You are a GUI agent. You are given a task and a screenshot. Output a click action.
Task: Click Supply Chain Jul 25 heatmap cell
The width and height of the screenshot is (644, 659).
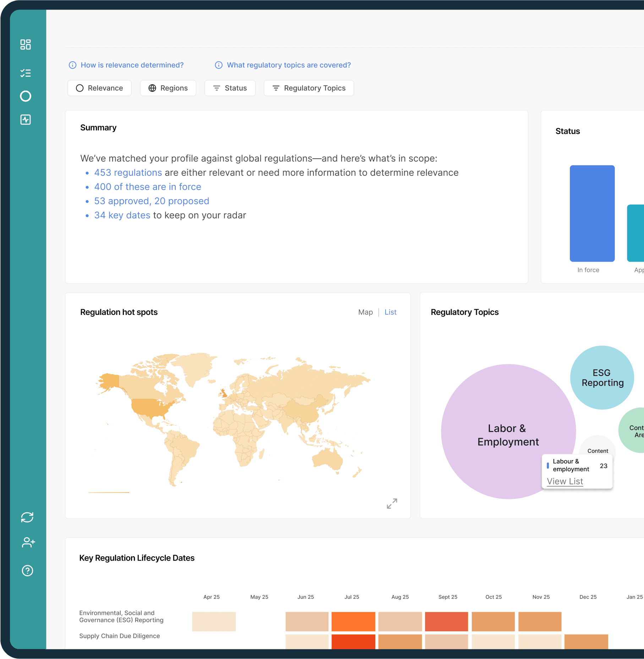[353, 642]
